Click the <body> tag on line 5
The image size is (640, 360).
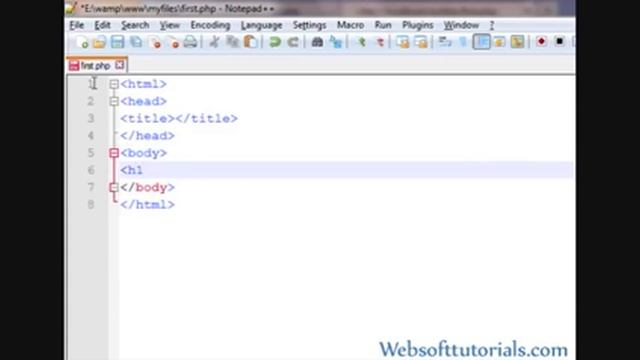143,153
